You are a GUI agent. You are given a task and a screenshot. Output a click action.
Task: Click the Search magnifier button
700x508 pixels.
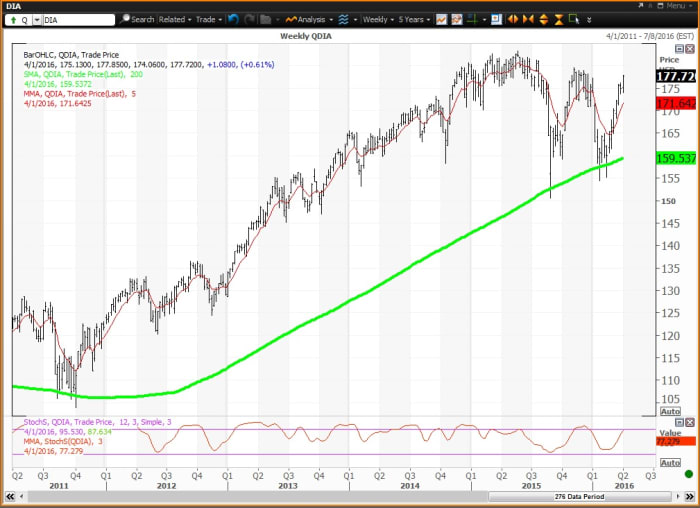(137, 20)
